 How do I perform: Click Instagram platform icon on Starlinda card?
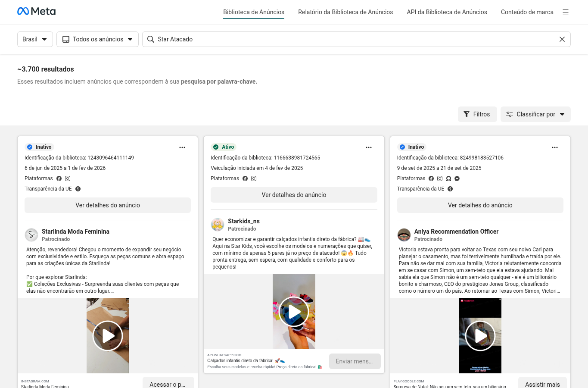(68, 178)
